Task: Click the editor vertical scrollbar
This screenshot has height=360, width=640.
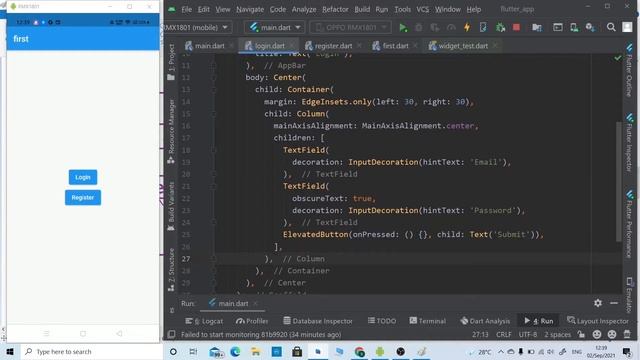Action: [619, 182]
